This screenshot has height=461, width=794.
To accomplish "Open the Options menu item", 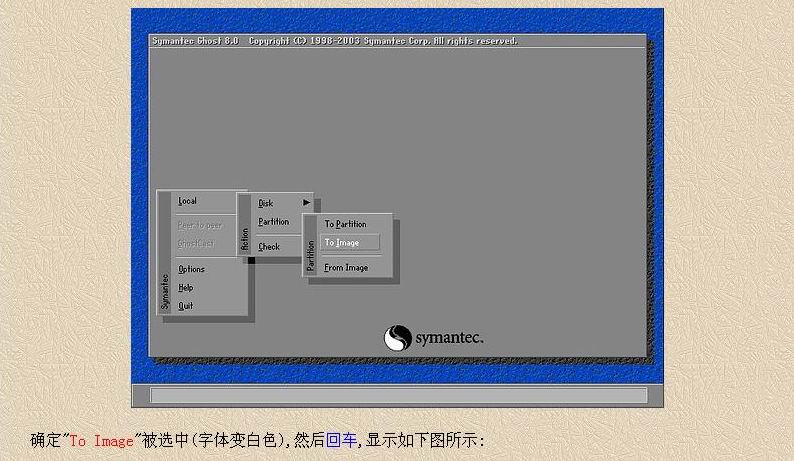I will pyautogui.click(x=191, y=270).
